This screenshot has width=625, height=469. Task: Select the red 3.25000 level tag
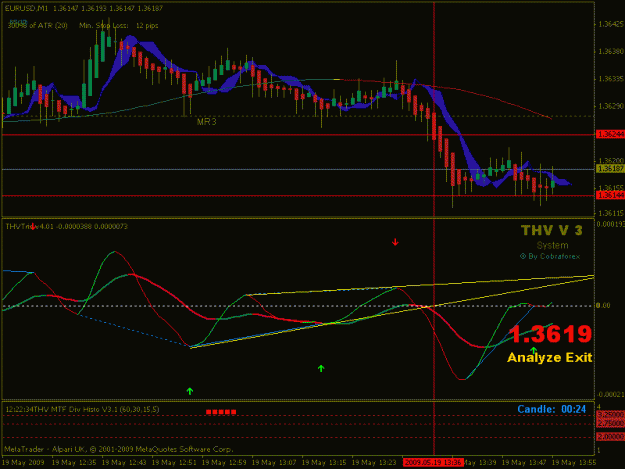point(610,415)
